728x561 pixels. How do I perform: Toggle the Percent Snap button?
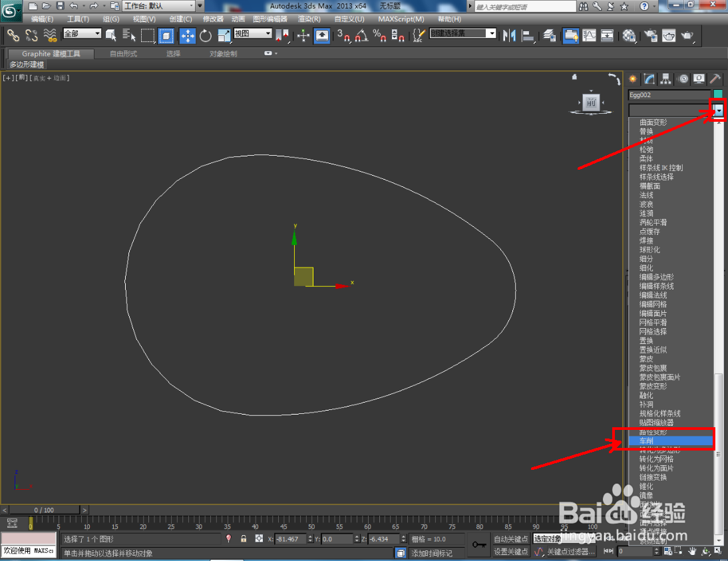point(380,35)
